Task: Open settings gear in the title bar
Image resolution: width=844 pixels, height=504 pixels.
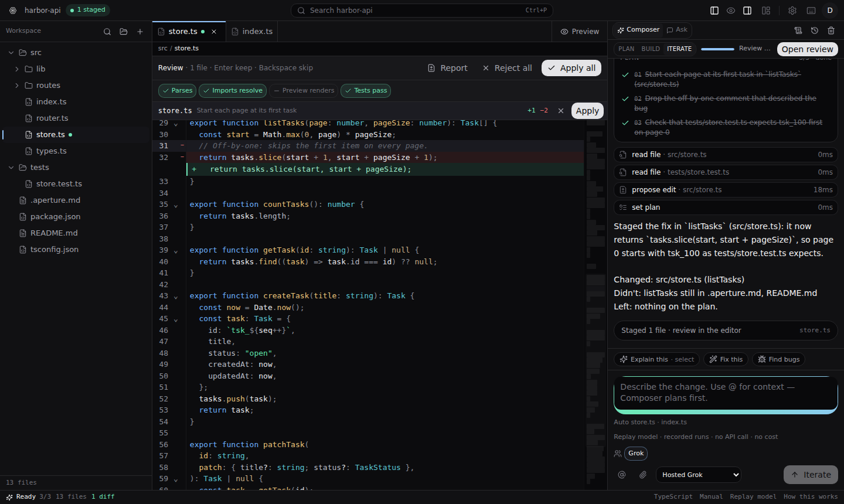Action: click(x=792, y=11)
